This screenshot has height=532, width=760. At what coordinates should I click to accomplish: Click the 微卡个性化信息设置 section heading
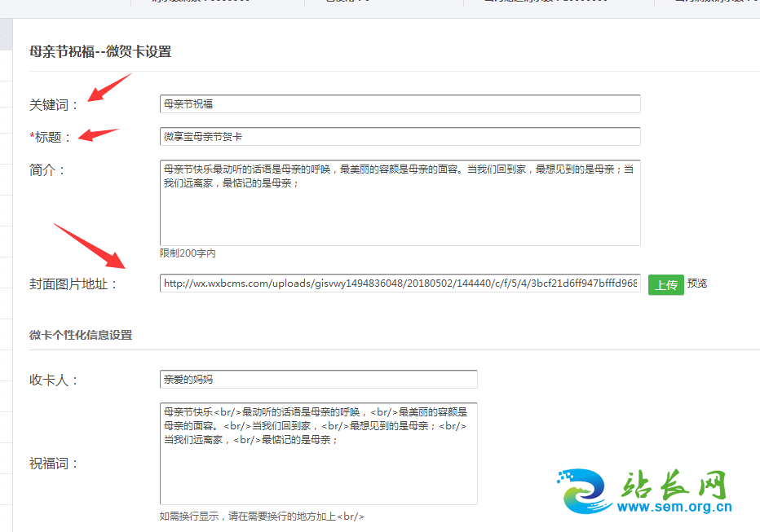click(x=81, y=335)
